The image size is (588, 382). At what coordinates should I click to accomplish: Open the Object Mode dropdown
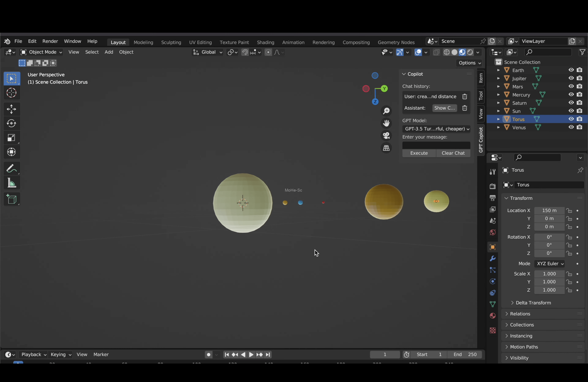(41, 52)
